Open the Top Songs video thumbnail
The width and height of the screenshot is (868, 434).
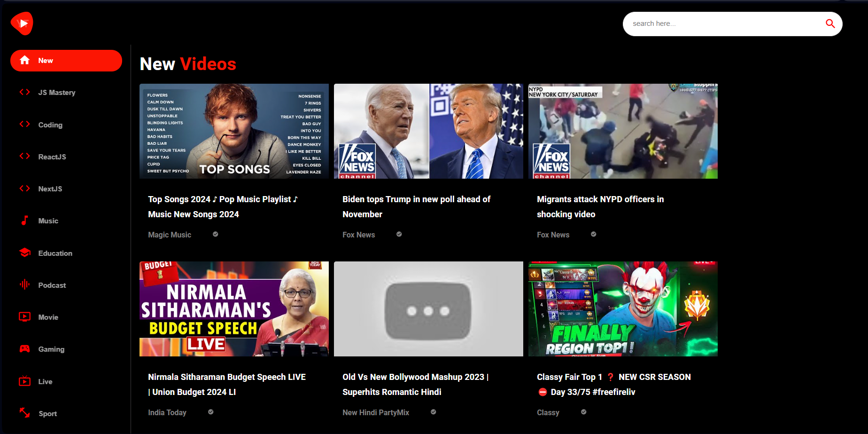(234, 131)
